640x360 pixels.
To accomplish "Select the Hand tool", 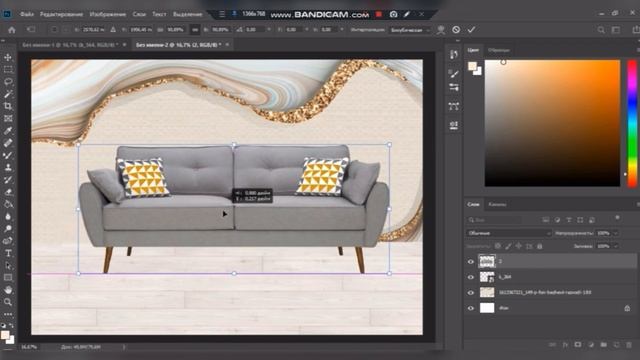I will tap(8, 290).
